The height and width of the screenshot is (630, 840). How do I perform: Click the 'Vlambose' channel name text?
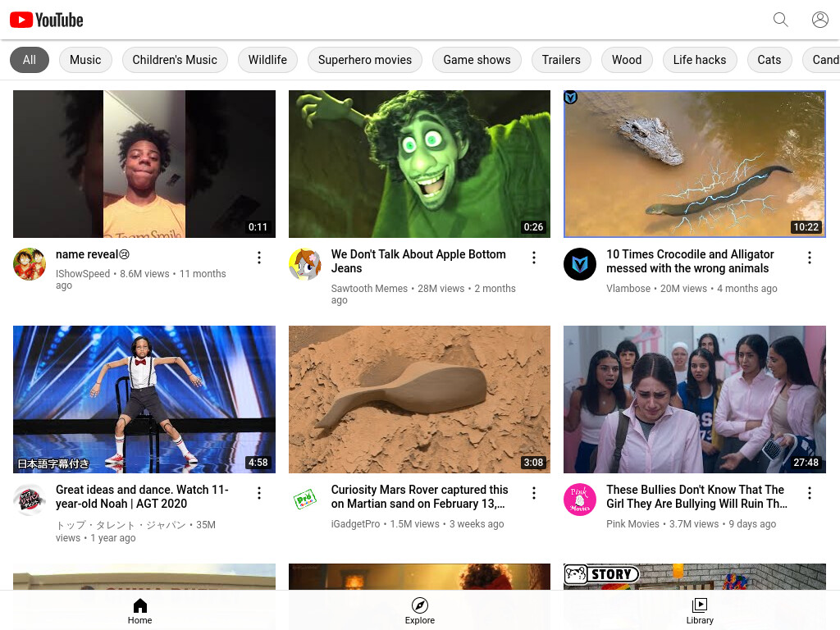pos(628,288)
